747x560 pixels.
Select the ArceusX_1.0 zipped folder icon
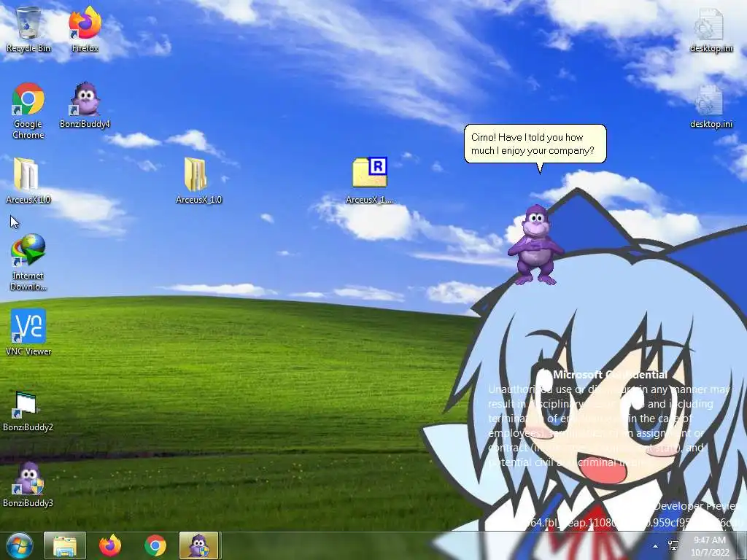coord(198,181)
